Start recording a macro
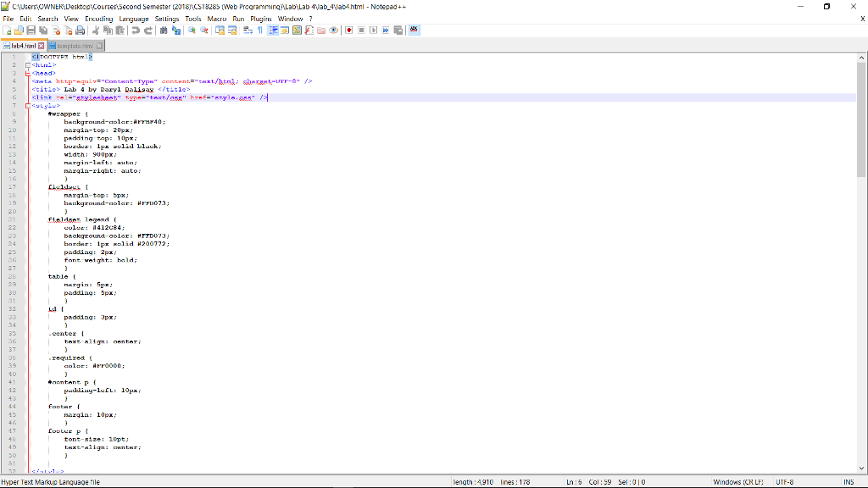This screenshot has width=868, height=488. (x=348, y=30)
